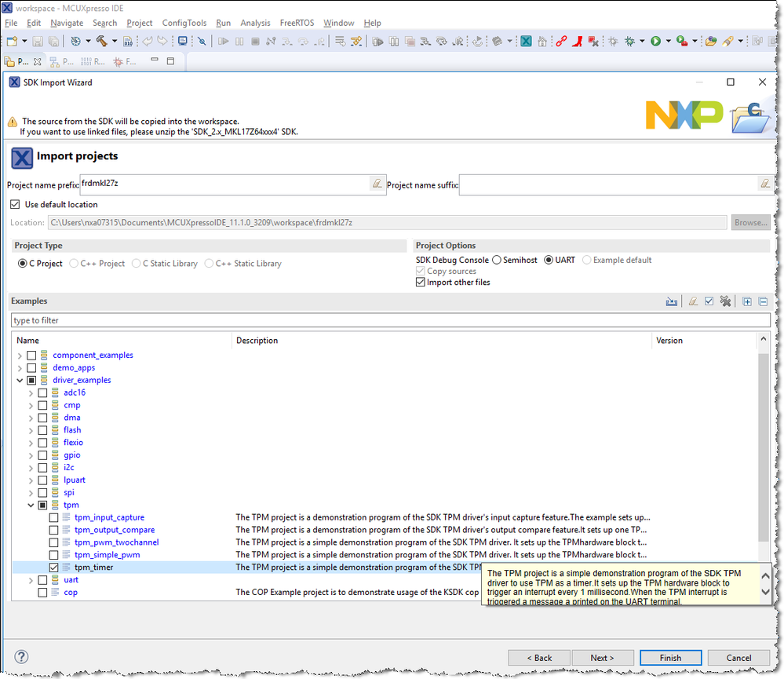
Task: Click the Cancel button
Action: click(x=738, y=658)
